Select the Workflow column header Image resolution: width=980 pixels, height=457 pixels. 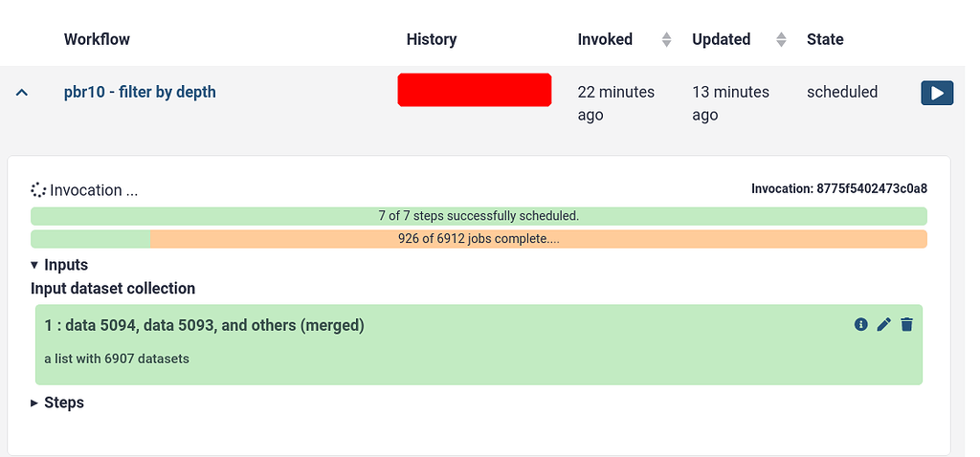pos(97,39)
